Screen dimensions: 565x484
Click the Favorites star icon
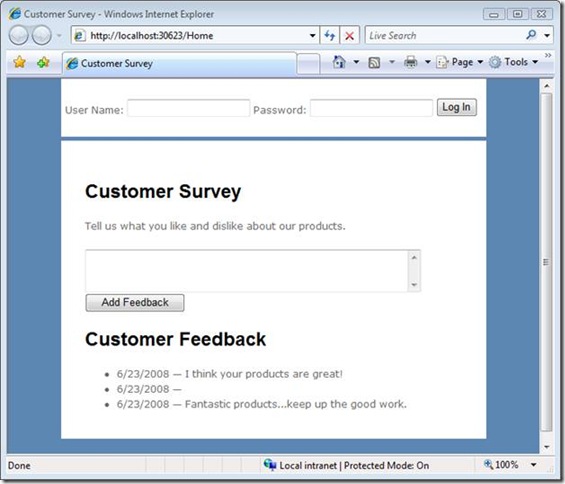coord(19,62)
